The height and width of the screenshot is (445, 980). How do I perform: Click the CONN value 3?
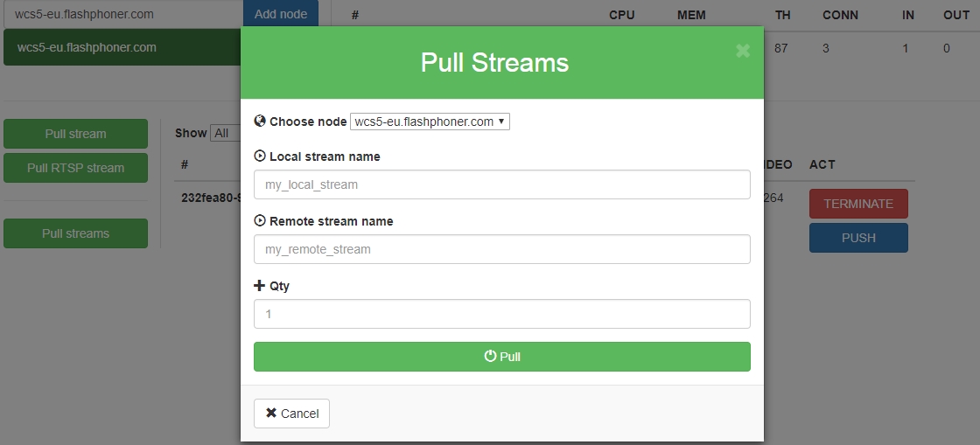[826, 48]
